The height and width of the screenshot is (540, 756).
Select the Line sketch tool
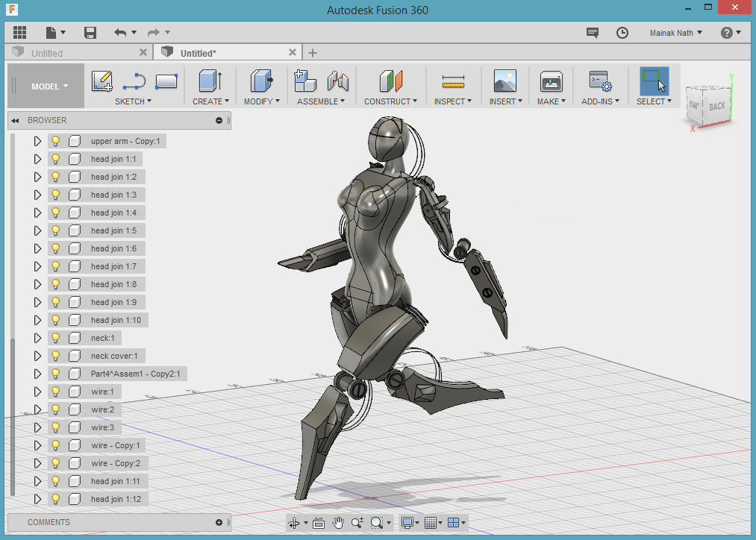coord(134,81)
